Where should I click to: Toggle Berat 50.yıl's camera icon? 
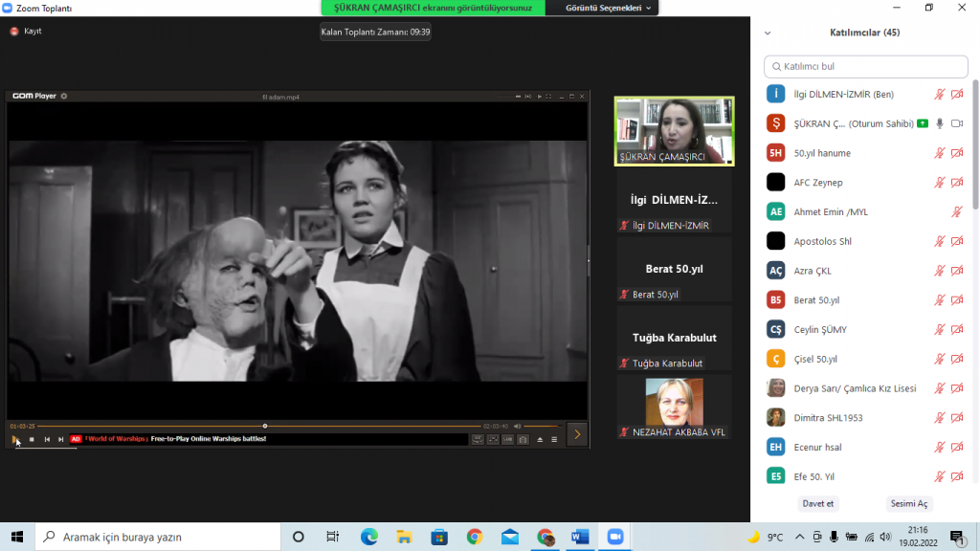point(958,299)
